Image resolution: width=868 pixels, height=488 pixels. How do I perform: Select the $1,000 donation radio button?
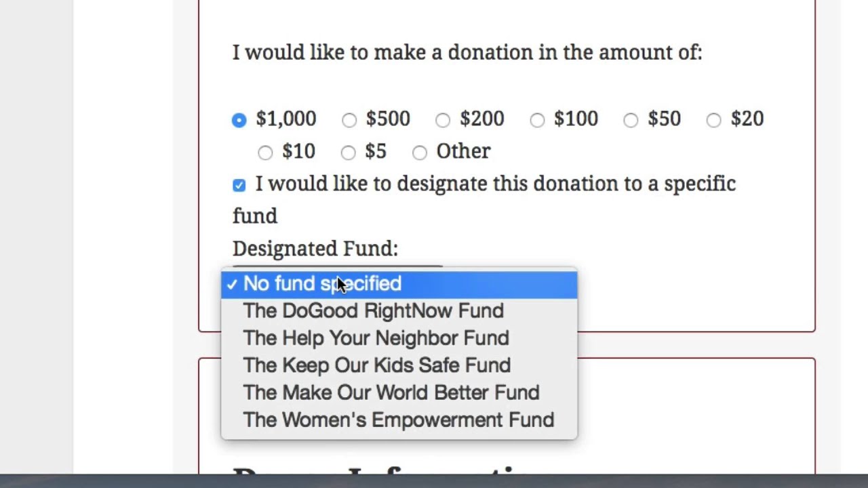pyautogui.click(x=239, y=120)
